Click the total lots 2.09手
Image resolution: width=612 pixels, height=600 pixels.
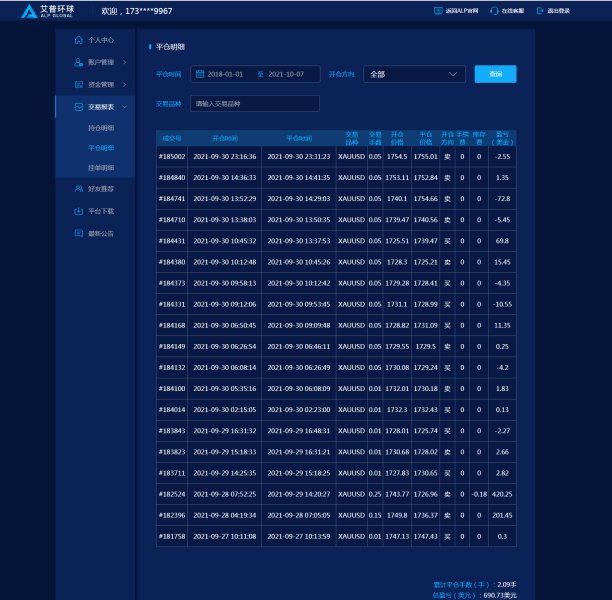(x=507, y=584)
